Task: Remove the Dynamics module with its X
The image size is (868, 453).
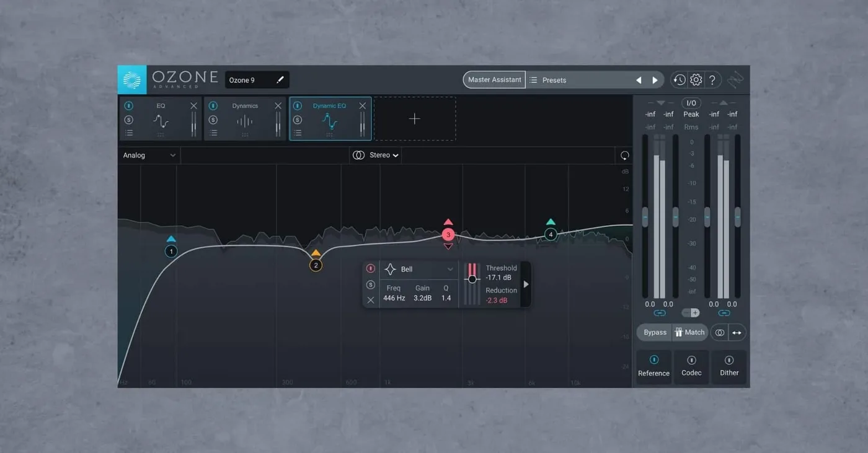Action: [278, 106]
